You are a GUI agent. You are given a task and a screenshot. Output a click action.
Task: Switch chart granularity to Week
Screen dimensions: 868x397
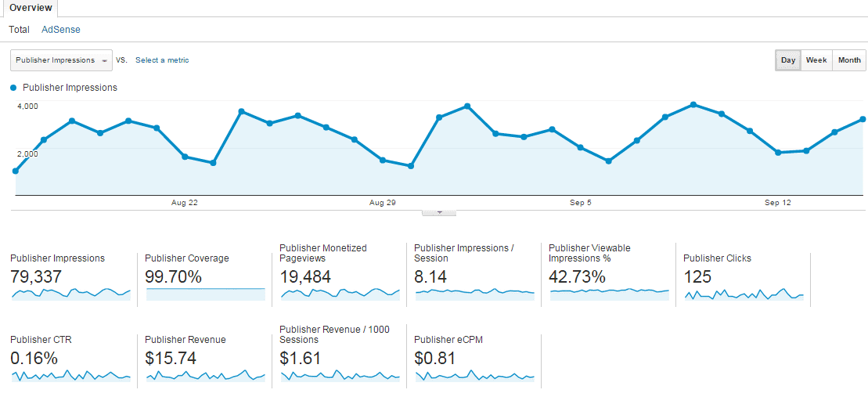point(816,60)
